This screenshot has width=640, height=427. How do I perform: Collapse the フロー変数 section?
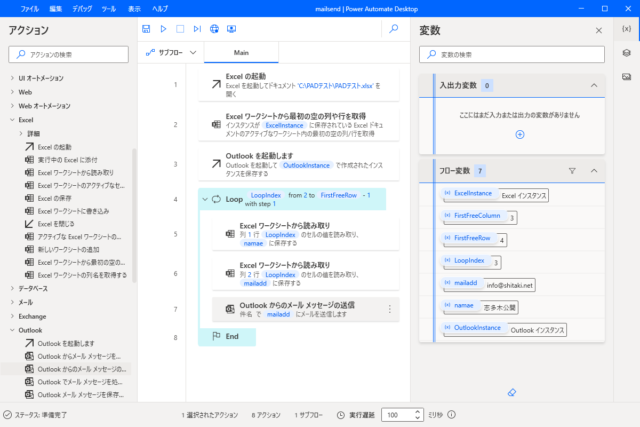pyautogui.click(x=594, y=171)
